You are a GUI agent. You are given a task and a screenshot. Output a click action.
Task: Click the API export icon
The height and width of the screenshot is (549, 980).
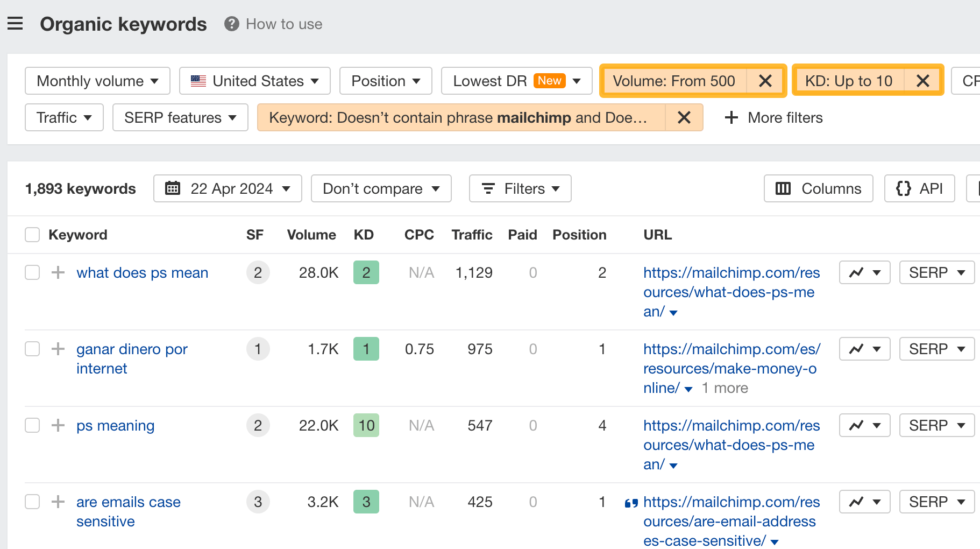pos(904,188)
